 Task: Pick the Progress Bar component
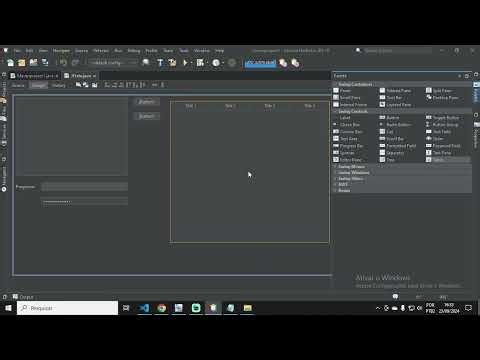click(x=348, y=146)
